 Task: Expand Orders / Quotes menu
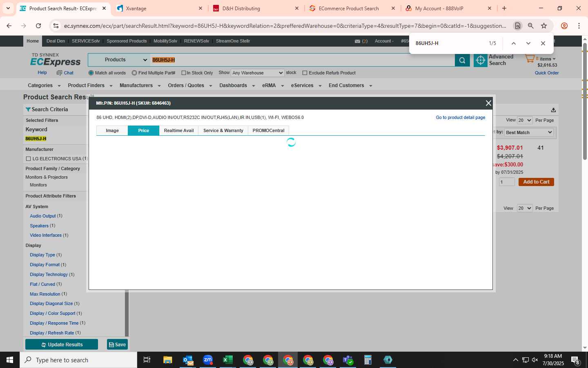click(x=190, y=85)
